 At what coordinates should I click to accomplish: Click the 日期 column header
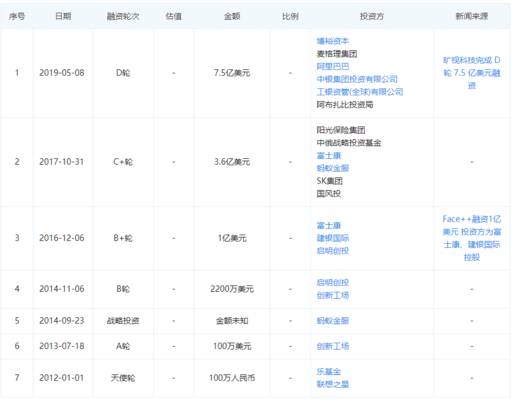tap(63, 16)
